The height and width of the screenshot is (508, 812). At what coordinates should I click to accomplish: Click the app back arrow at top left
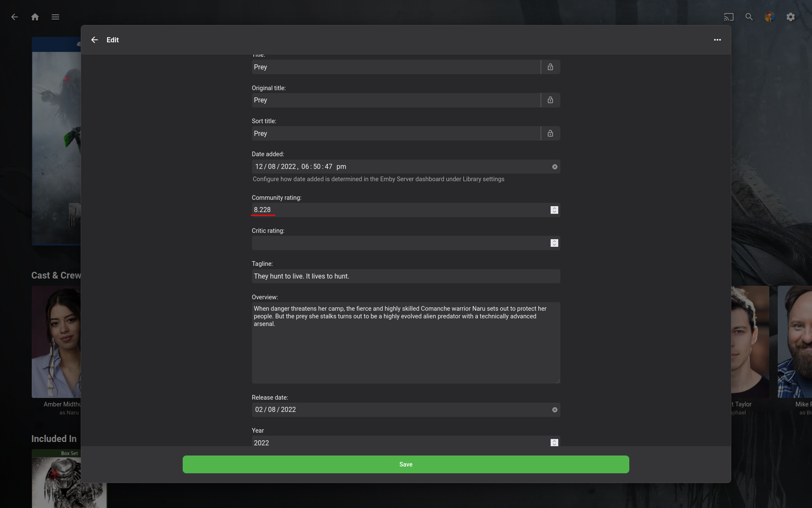tap(15, 17)
